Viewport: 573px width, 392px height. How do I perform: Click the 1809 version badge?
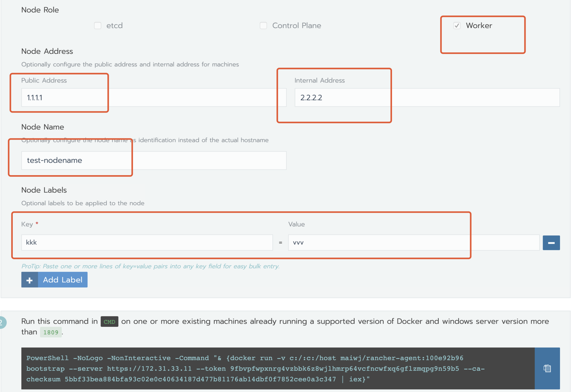51,332
